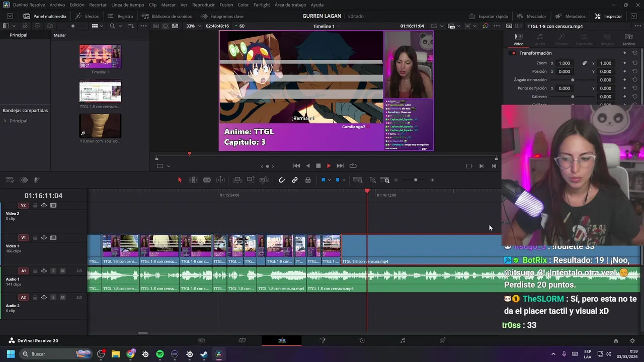Select Timeline 1 thumbnail in media pool

100,57
